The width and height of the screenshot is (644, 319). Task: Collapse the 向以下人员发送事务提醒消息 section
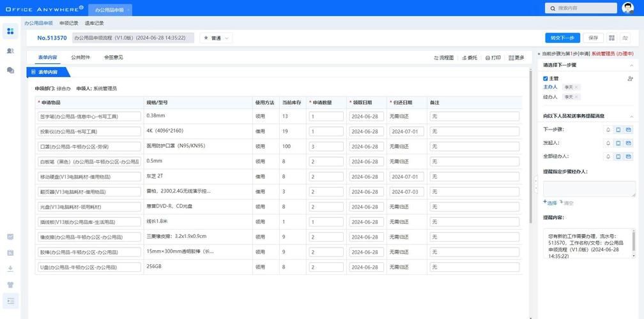[x=631, y=117]
